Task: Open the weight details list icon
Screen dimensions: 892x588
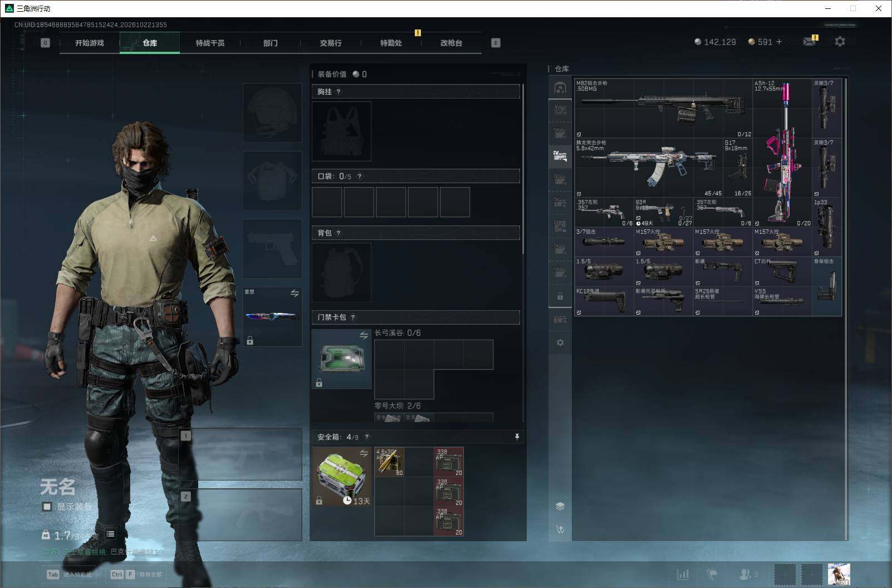Action: click(x=110, y=534)
